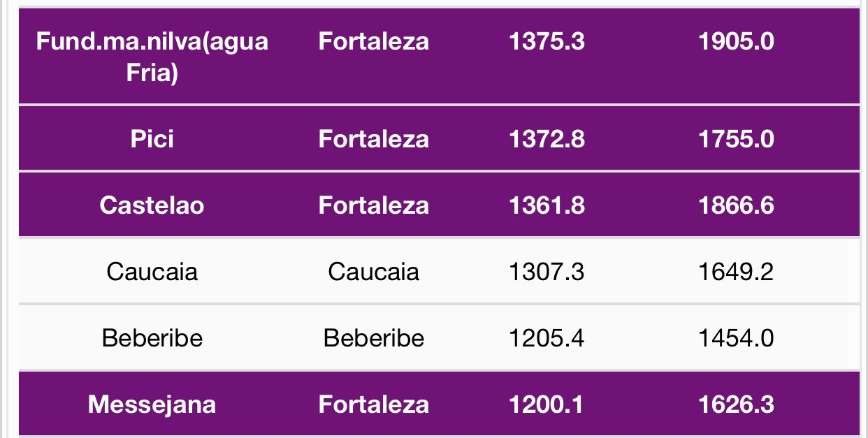
Task: Click the Castelao station name
Action: (x=152, y=205)
